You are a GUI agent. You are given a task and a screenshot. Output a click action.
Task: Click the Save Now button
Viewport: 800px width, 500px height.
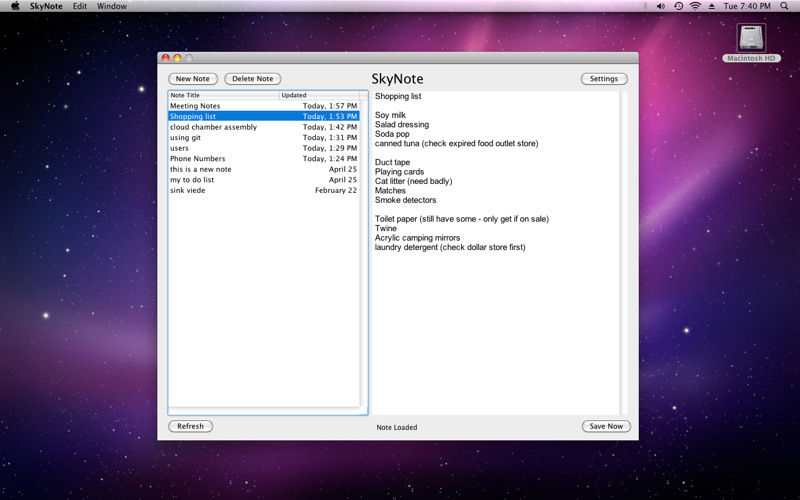click(606, 426)
